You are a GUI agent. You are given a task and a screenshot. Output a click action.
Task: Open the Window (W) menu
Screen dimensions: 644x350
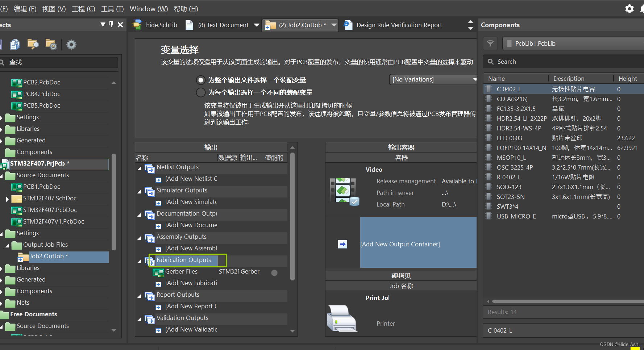pos(149,9)
